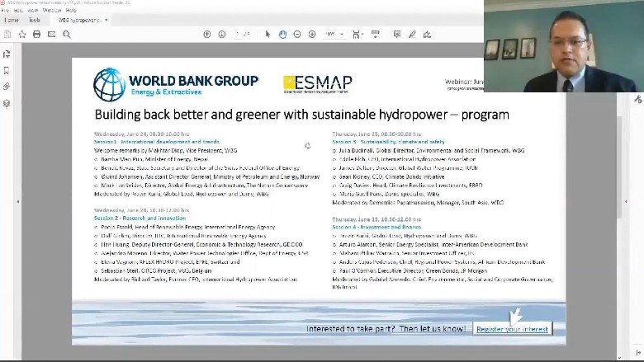Click the page number input field
The image size is (644, 362).
(237, 35)
